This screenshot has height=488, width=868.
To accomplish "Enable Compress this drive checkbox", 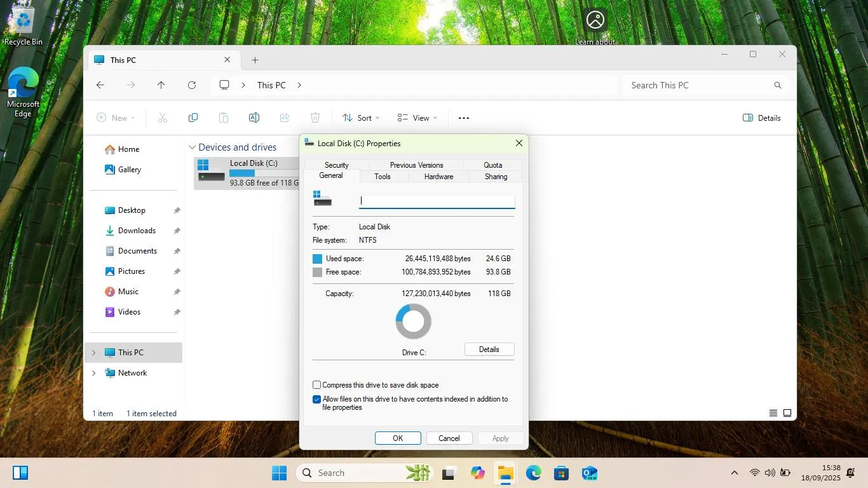I will pos(316,385).
